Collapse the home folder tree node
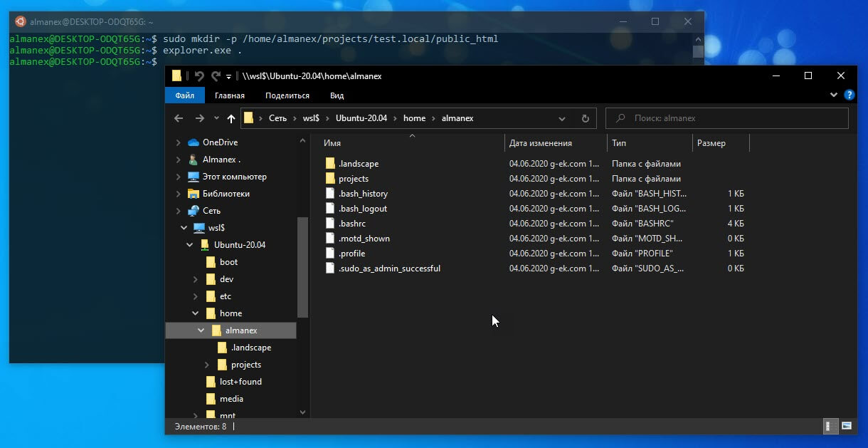868x448 pixels. point(196,313)
